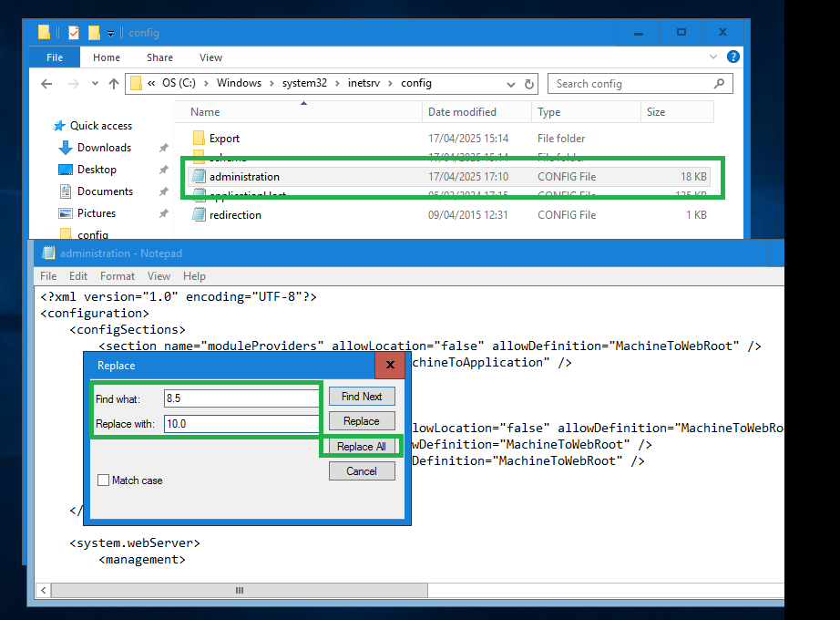The height and width of the screenshot is (620, 840).
Task: Close the Replace dialog with X
Action: [390, 365]
